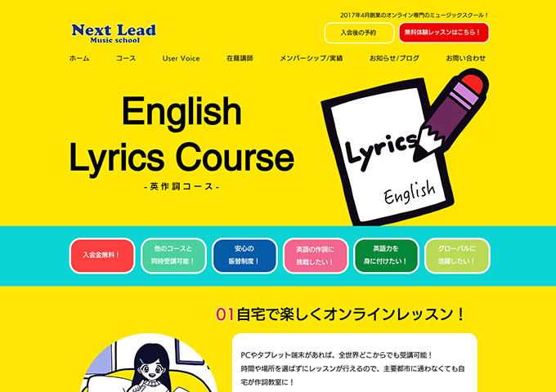
Task: Click the 他のコースと同時受講可能！ badge
Action: point(173,256)
